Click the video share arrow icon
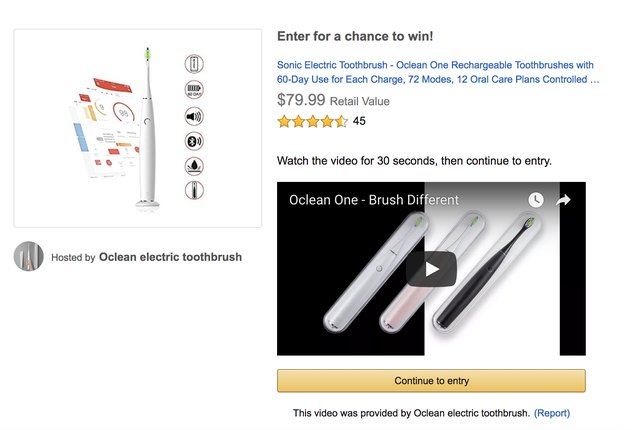 click(x=563, y=200)
